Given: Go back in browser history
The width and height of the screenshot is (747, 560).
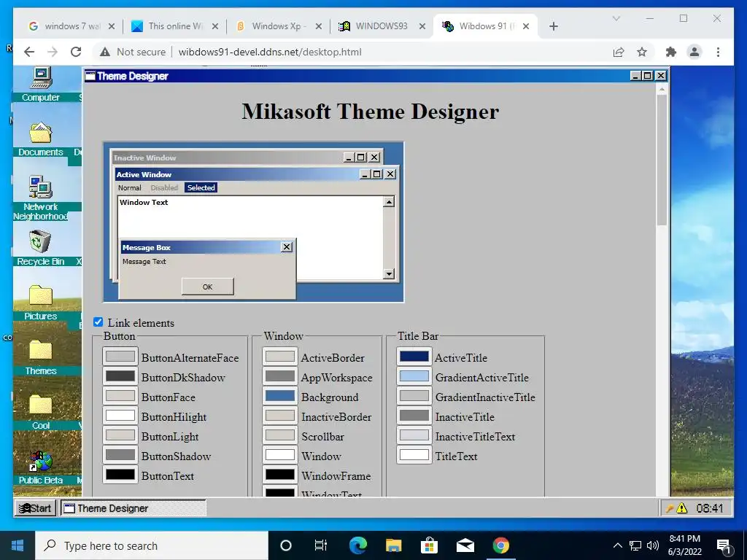Looking at the screenshot, I should click(x=29, y=52).
